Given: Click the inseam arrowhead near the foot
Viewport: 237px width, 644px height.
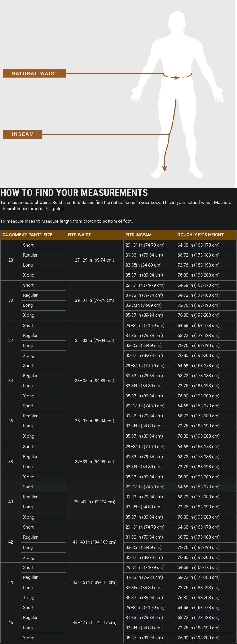Looking at the screenshot, I should pos(165,169).
